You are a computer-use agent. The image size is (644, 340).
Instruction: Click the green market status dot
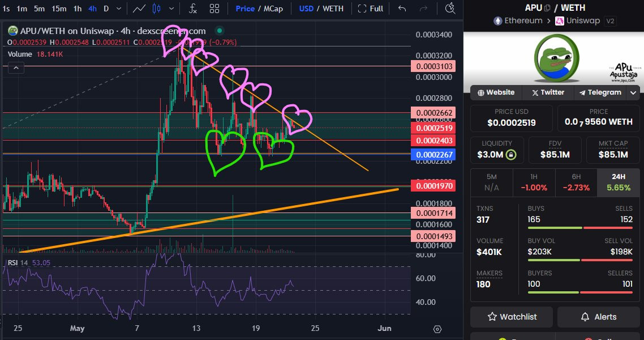pos(220,31)
